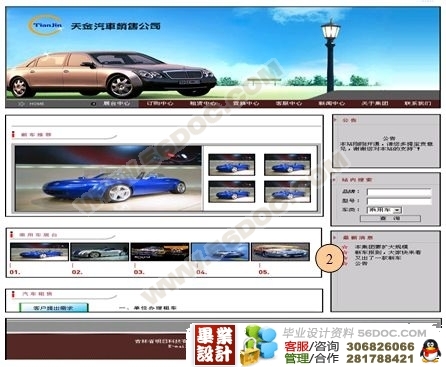Click the red 毕业设计 logo
The height and width of the screenshot is (367, 446).
coord(215,345)
